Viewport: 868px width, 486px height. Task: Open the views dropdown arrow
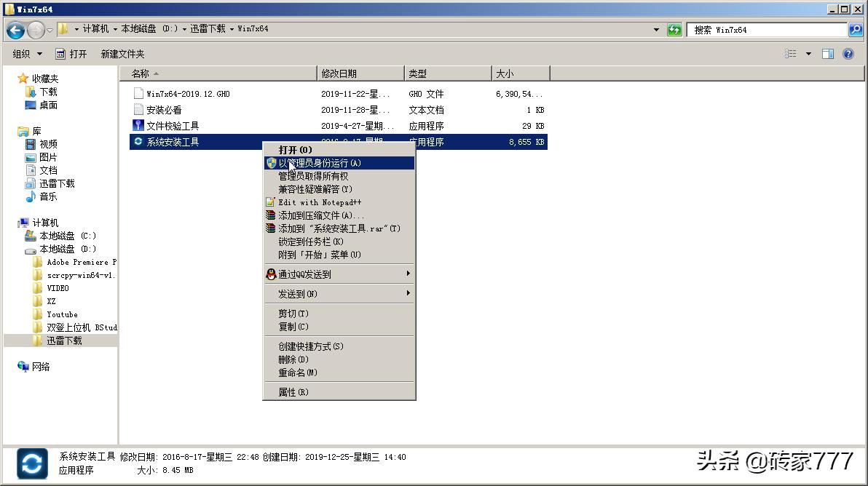[x=808, y=53]
